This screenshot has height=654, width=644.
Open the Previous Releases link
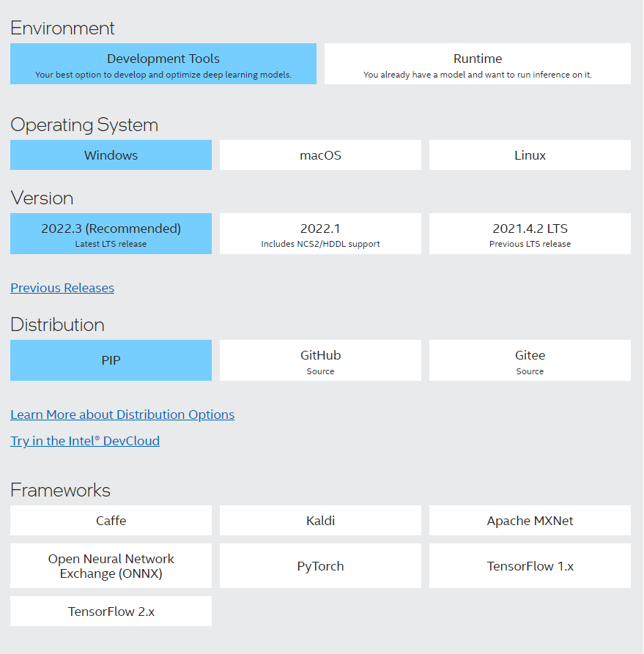pos(62,288)
